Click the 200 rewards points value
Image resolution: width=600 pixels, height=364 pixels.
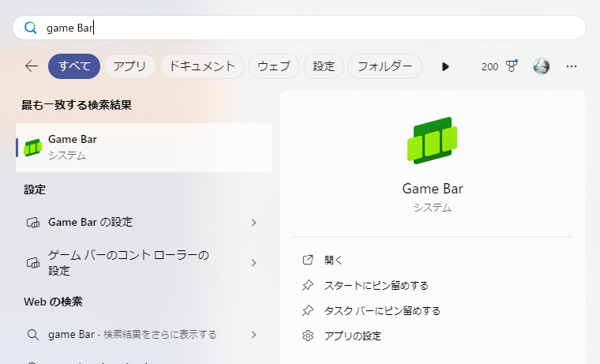click(489, 67)
